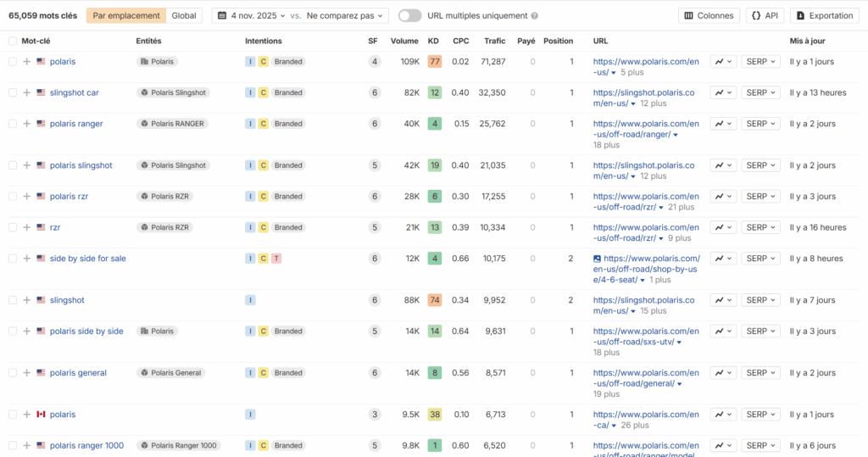Click the Canadian flag icon in the polaris row

tap(41, 415)
